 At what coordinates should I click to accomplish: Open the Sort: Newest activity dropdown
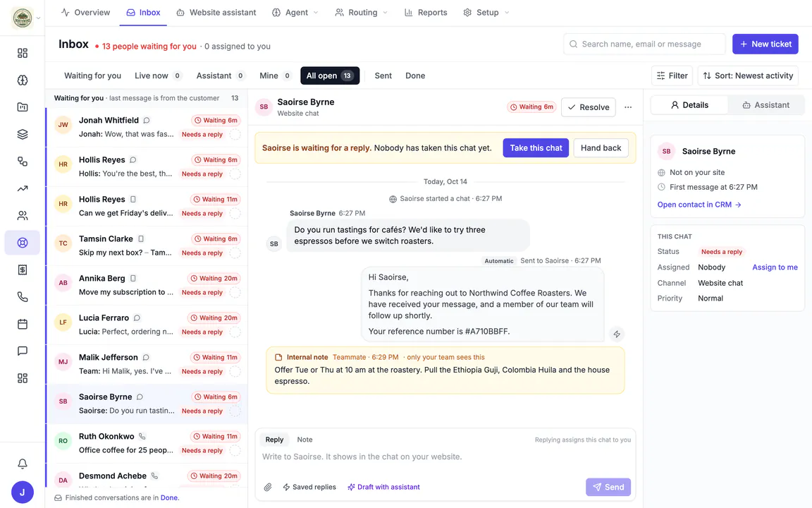click(x=748, y=75)
